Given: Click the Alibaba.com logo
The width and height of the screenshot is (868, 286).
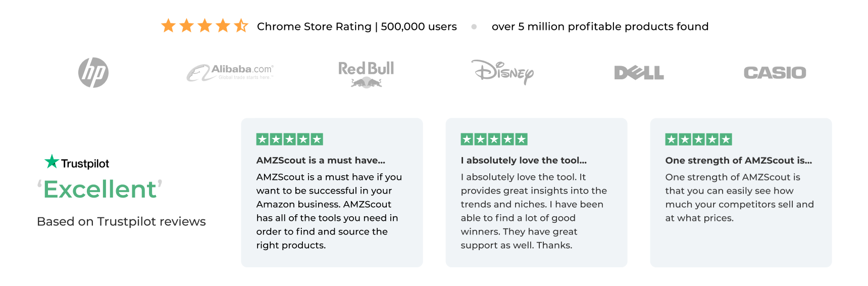Looking at the screenshot, I should (x=230, y=73).
